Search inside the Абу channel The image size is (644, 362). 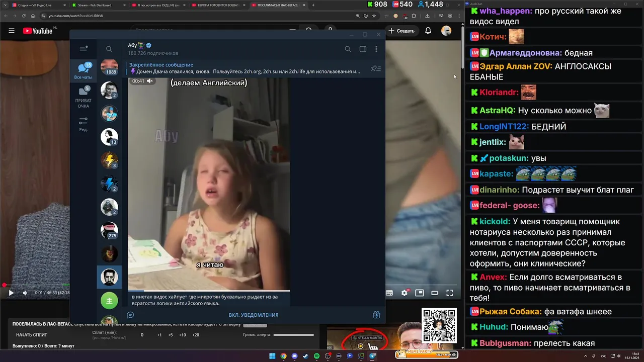(x=348, y=49)
